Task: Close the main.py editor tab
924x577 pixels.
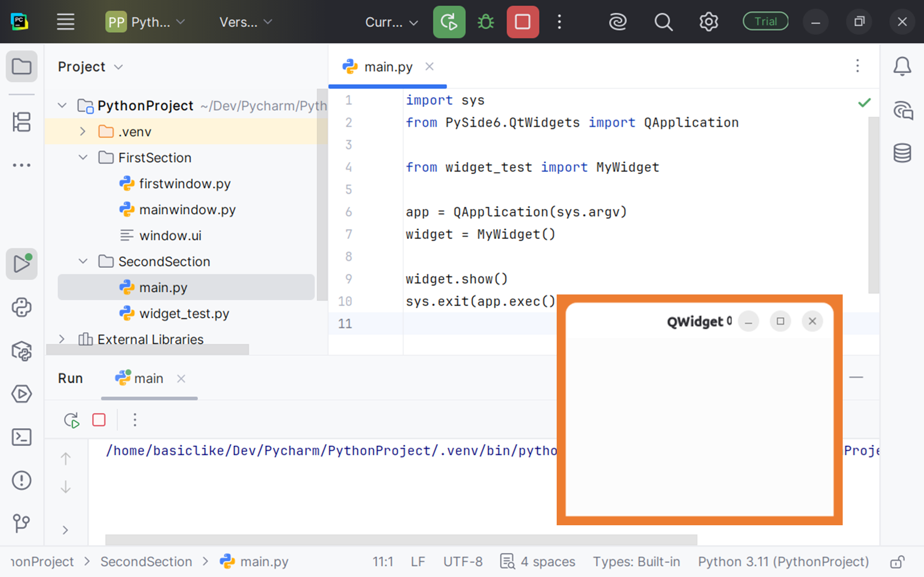Action: (x=429, y=67)
